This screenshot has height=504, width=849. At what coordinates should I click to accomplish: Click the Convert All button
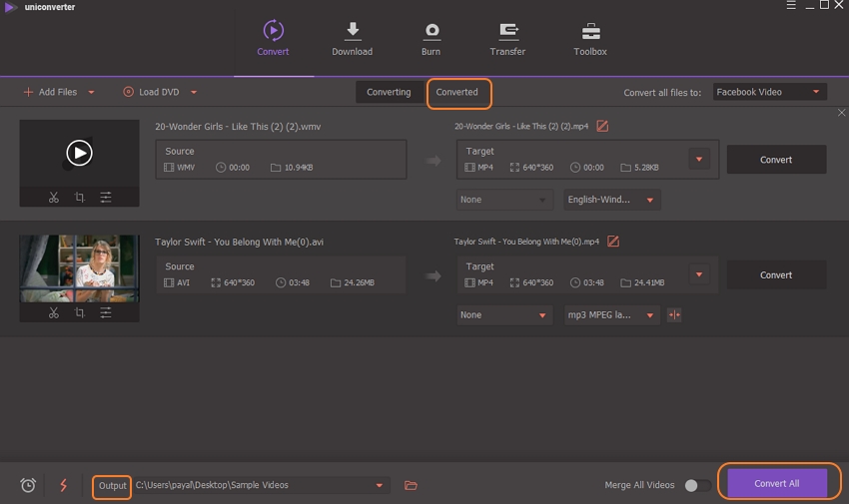coord(776,484)
